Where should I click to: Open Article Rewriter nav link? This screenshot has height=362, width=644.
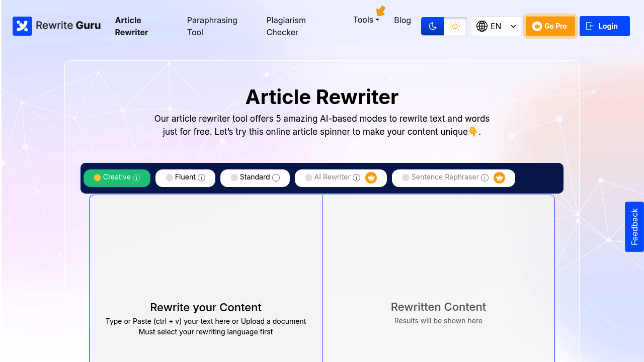tap(131, 26)
